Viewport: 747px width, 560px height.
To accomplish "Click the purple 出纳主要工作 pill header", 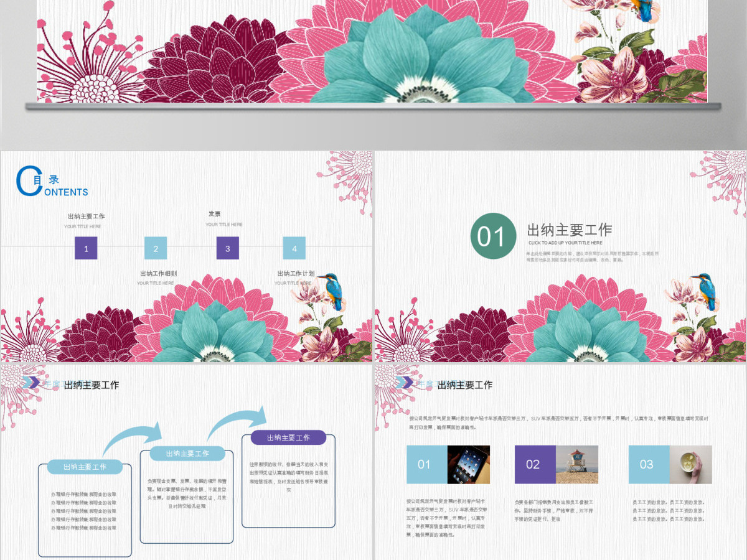I will 288,437.
